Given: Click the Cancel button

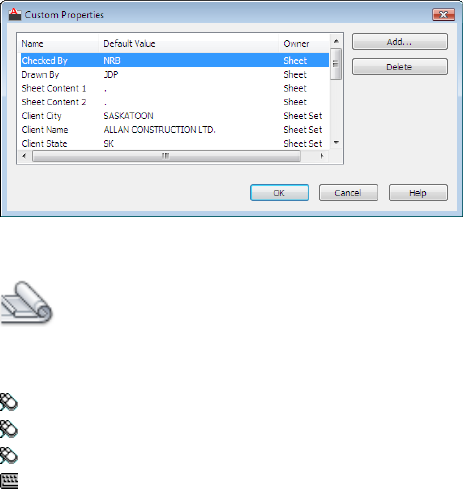Looking at the screenshot, I should click(348, 193).
